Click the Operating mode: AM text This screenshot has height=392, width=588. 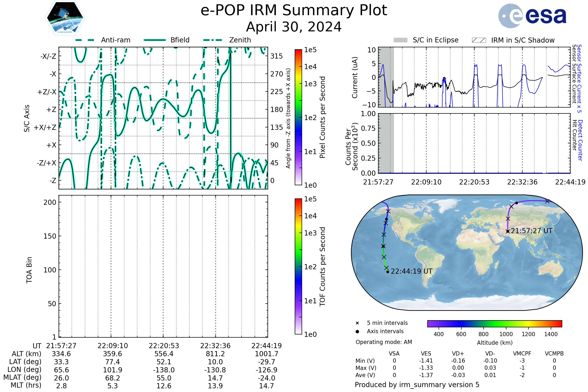tap(384, 342)
